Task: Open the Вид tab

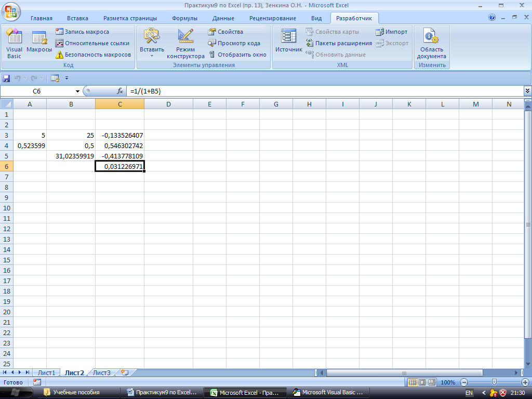Action: (316, 18)
